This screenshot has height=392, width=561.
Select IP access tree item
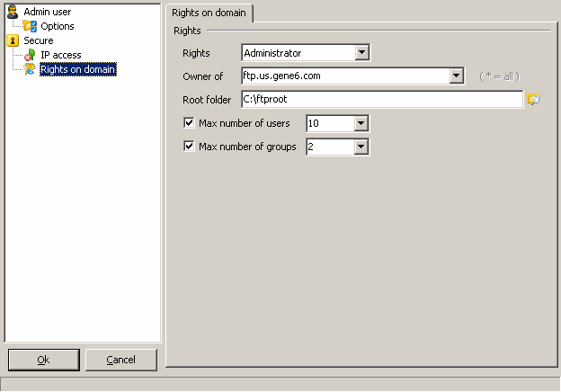pyautogui.click(x=61, y=55)
